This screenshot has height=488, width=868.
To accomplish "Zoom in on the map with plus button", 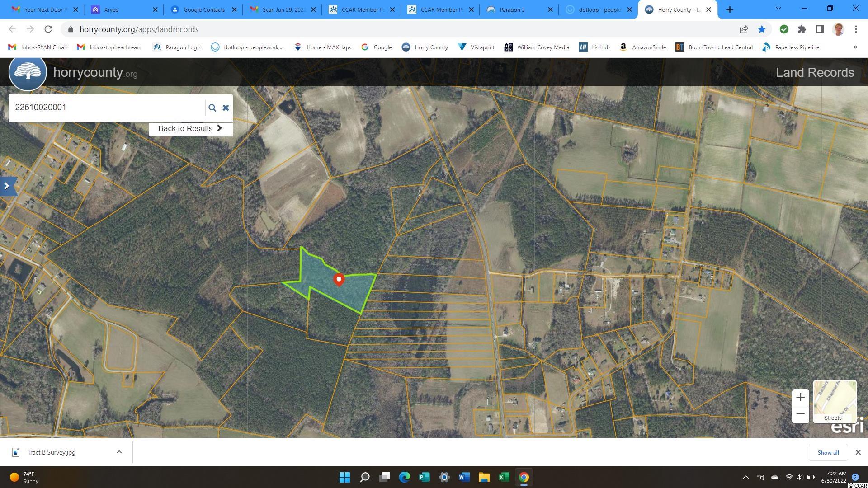I will point(800,398).
